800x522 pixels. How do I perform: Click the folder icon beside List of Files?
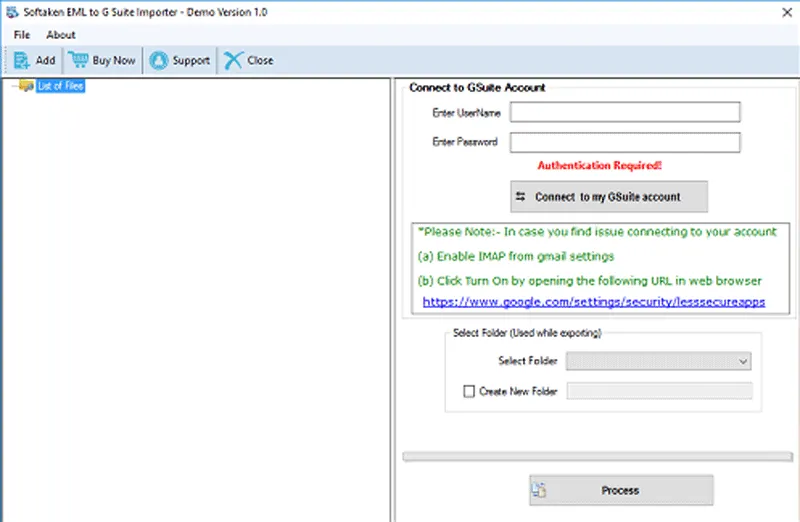pyautogui.click(x=26, y=86)
